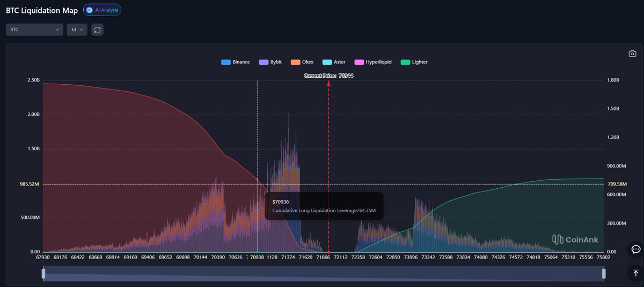The image size is (644, 287).
Task: Click the 73096 x-axis label
Action: pos(411,257)
